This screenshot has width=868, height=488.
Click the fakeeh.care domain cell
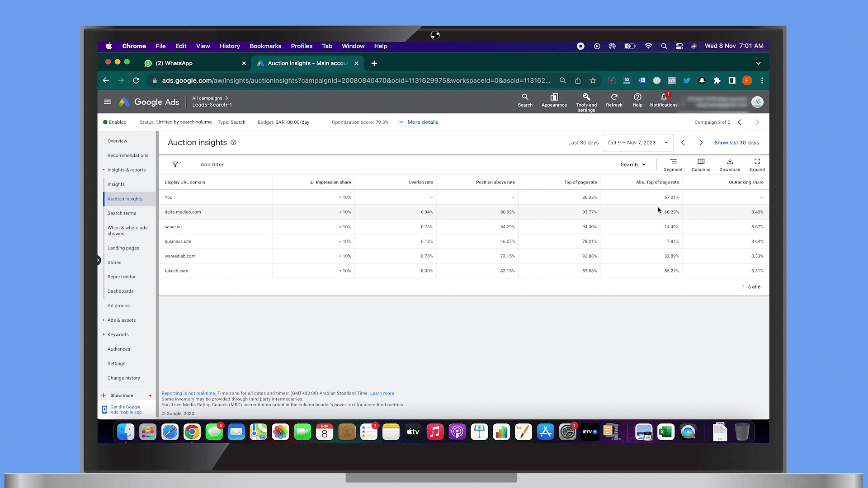pos(176,271)
